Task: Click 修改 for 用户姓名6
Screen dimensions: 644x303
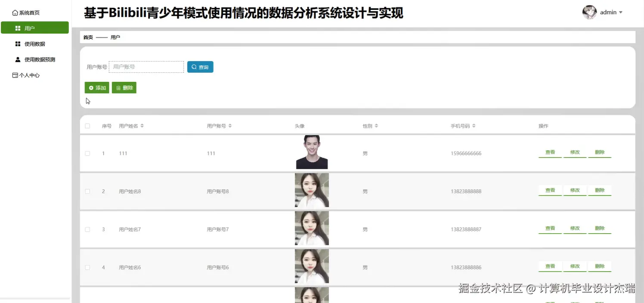Action: click(x=575, y=266)
